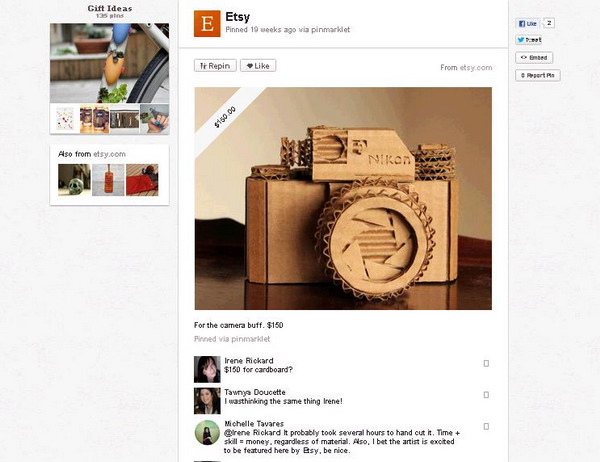
Task: Click the small icon beside Tawnya Doucette's comment
Action: pos(486,395)
